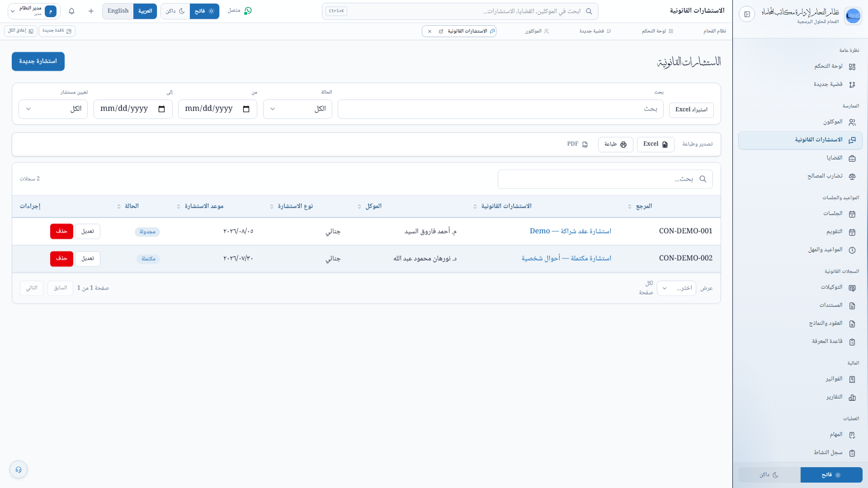Open the rows-per-page اختر dropdown
The width and height of the screenshot is (868, 488).
coord(676,288)
